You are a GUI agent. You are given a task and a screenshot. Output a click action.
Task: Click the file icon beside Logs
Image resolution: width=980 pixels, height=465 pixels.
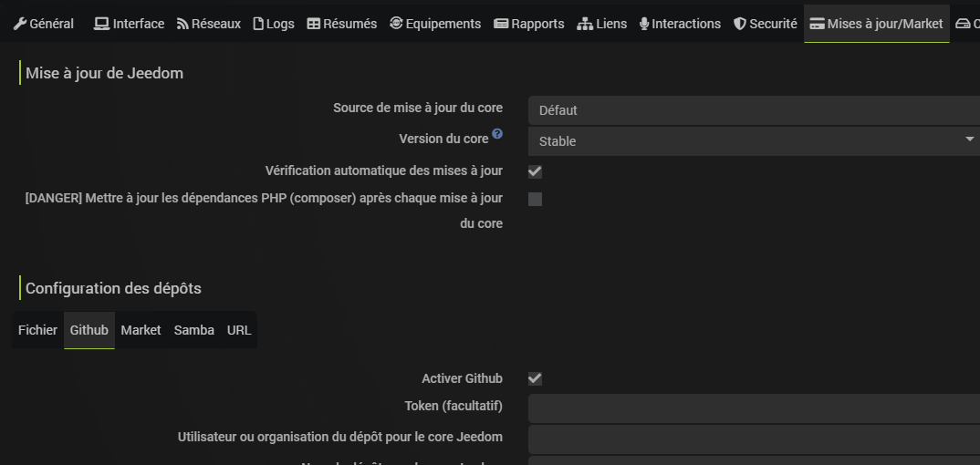tap(258, 24)
